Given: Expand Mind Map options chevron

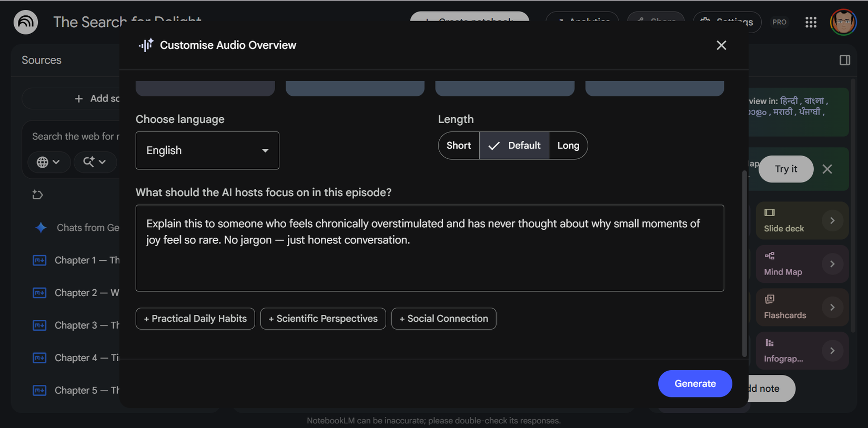Looking at the screenshot, I should pyautogui.click(x=832, y=264).
